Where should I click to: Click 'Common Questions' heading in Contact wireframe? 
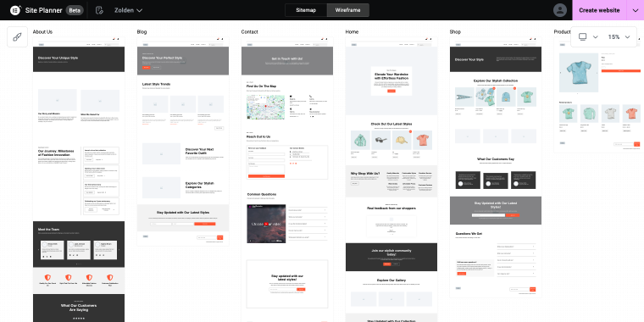[262, 194]
